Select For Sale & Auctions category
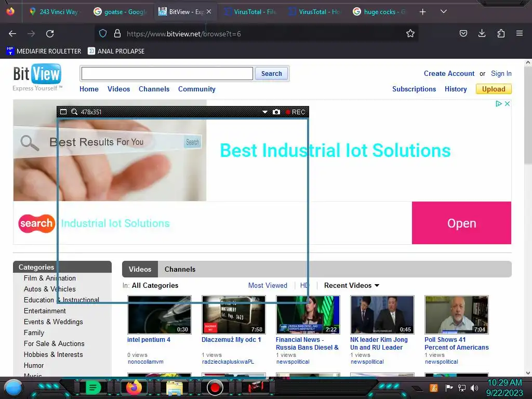The height and width of the screenshot is (399, 532). tap(54, 344)
